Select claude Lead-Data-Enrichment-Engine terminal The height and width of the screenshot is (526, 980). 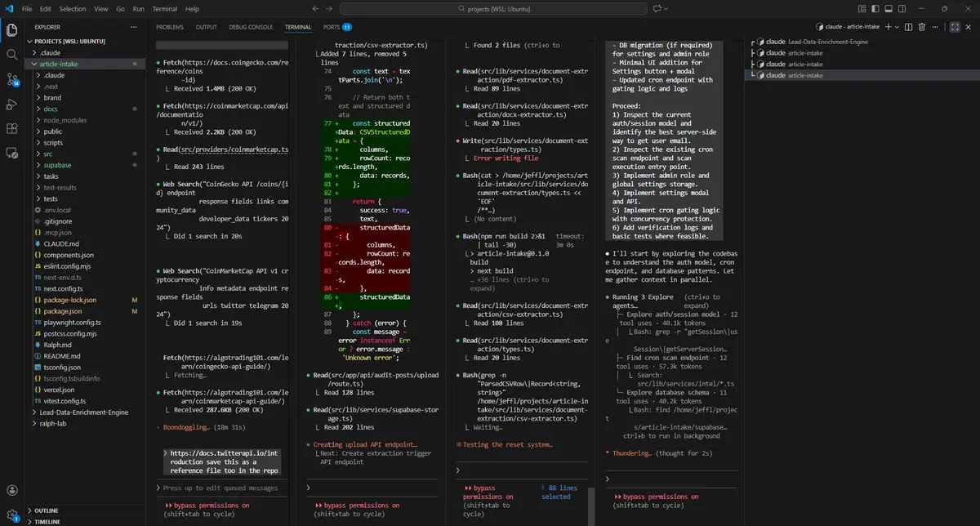(x=862, y=41)
